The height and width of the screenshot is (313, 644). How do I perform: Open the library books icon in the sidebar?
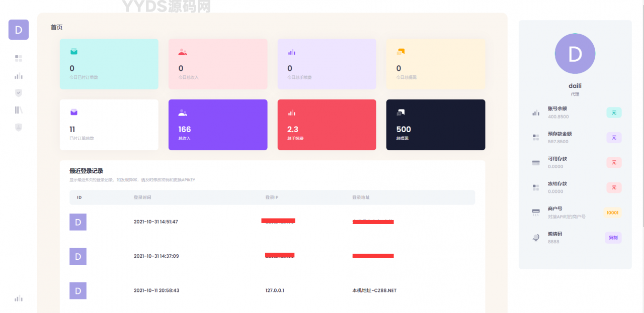pos(19,110)
